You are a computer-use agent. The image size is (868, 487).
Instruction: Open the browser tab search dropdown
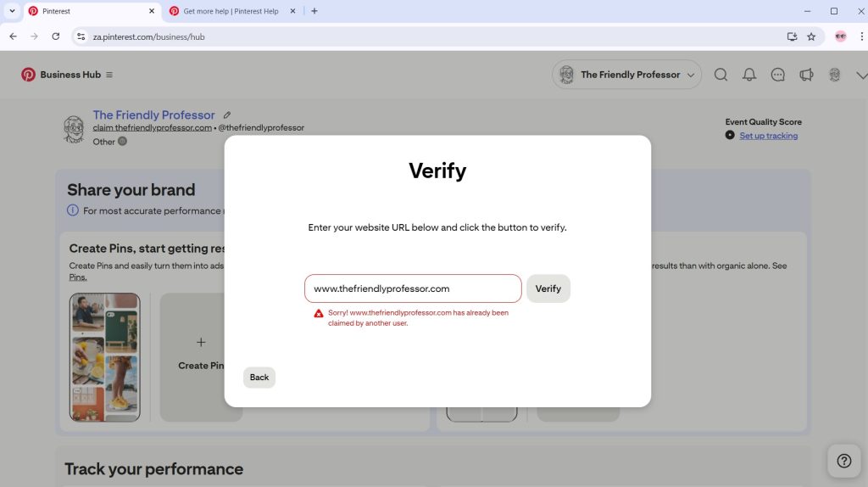click(12, 11)
